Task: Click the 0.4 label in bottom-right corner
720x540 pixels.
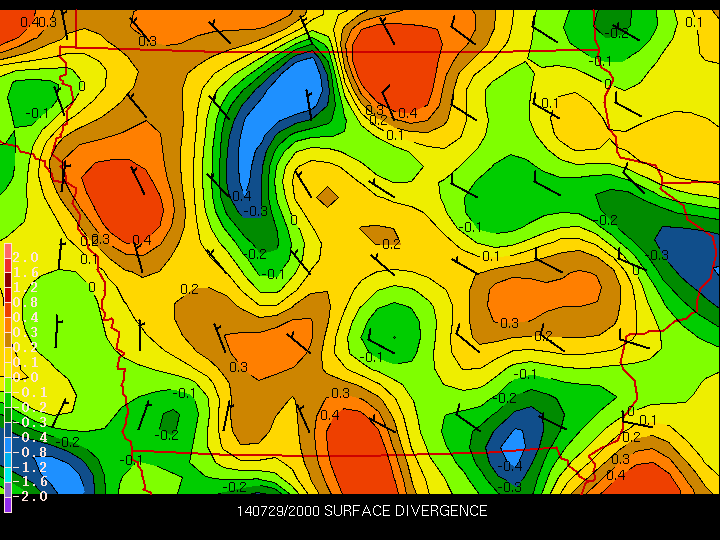Action: click(615, 474)
